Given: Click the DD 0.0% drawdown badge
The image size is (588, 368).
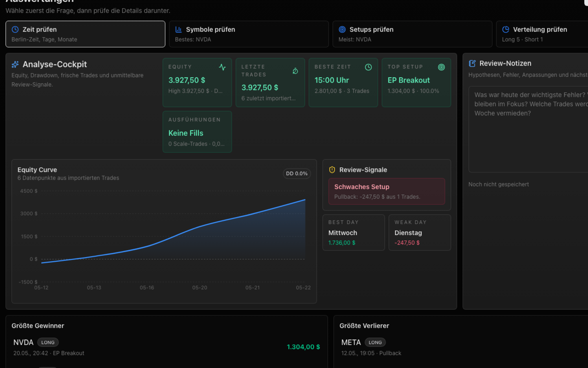Looking at the screenshot, I should coord(297,174).
